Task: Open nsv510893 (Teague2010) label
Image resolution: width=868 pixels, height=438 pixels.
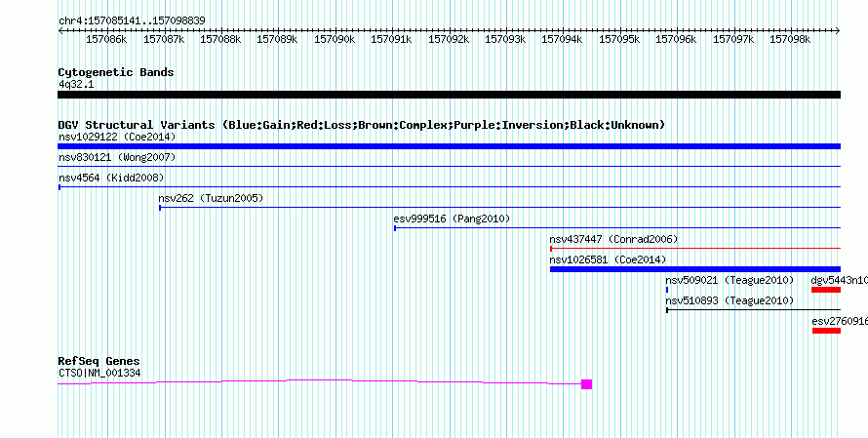Action: (730, 300)
